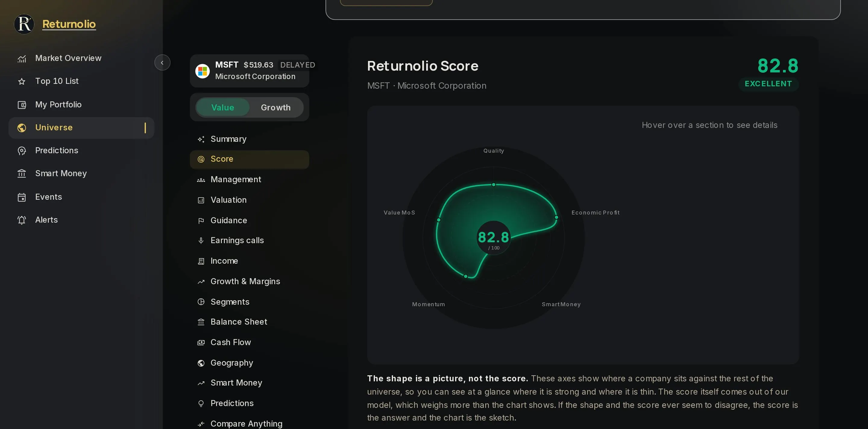Open Top 10 List page

coord(81,82)
